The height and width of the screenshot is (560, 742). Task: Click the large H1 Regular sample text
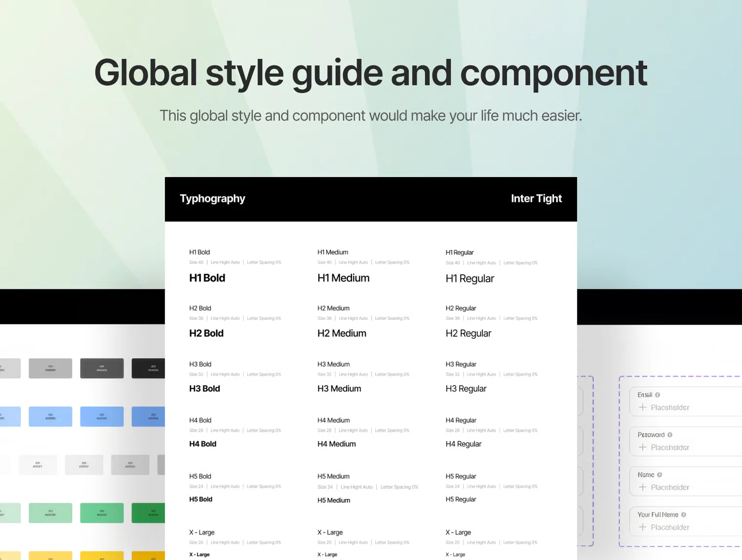470,279
